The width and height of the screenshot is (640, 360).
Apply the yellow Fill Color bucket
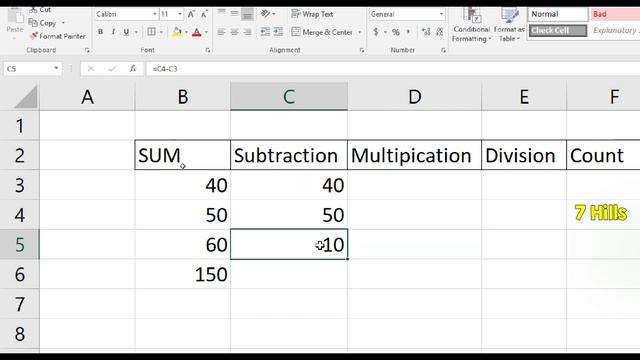(177, 32)
